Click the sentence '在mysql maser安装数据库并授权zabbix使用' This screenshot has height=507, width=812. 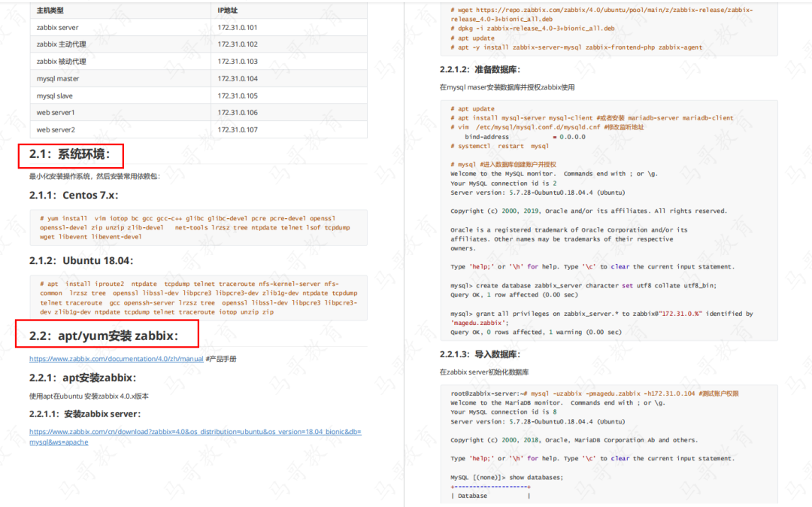507,87
